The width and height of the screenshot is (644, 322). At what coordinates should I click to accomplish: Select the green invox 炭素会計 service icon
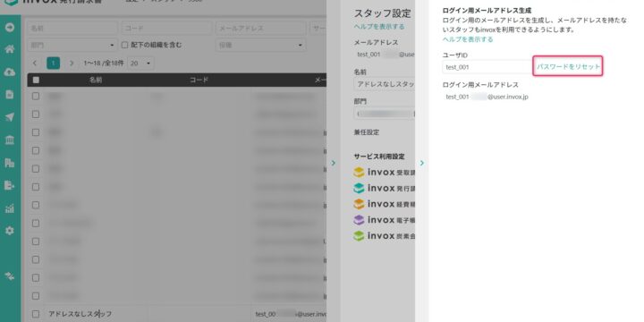click(x=359, y=236)
